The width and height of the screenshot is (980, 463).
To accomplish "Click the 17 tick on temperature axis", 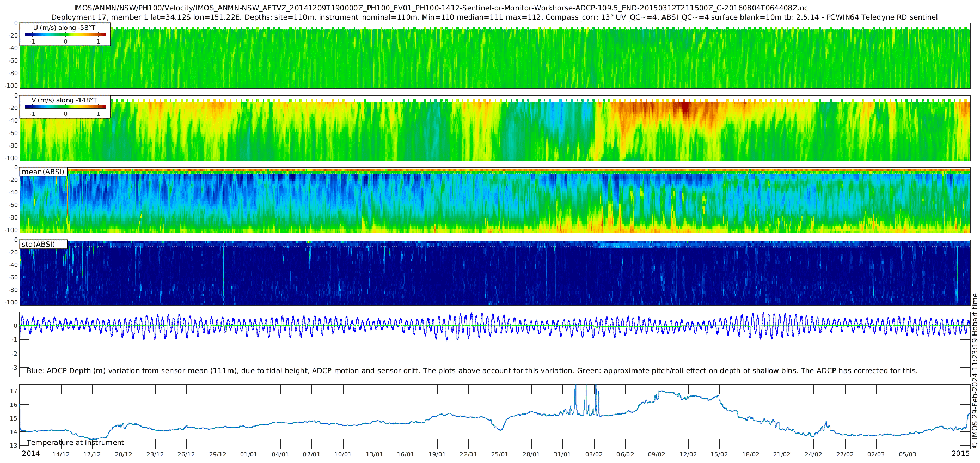I will tap(14, 391).
